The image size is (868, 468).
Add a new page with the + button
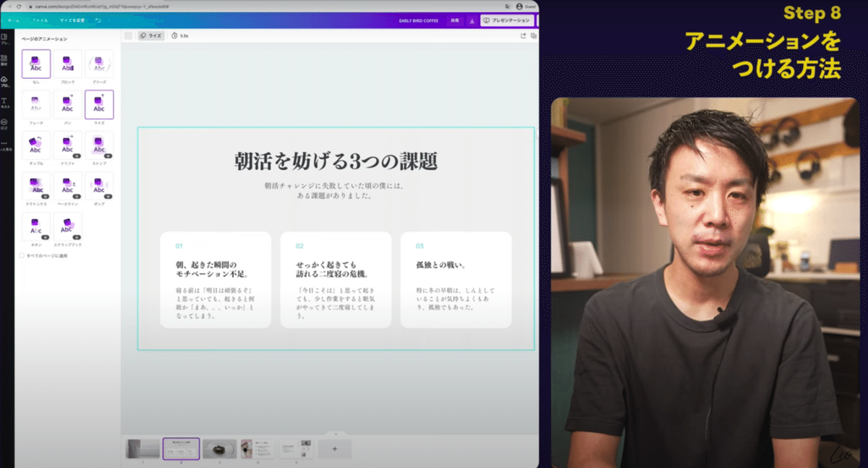[335, 448]
